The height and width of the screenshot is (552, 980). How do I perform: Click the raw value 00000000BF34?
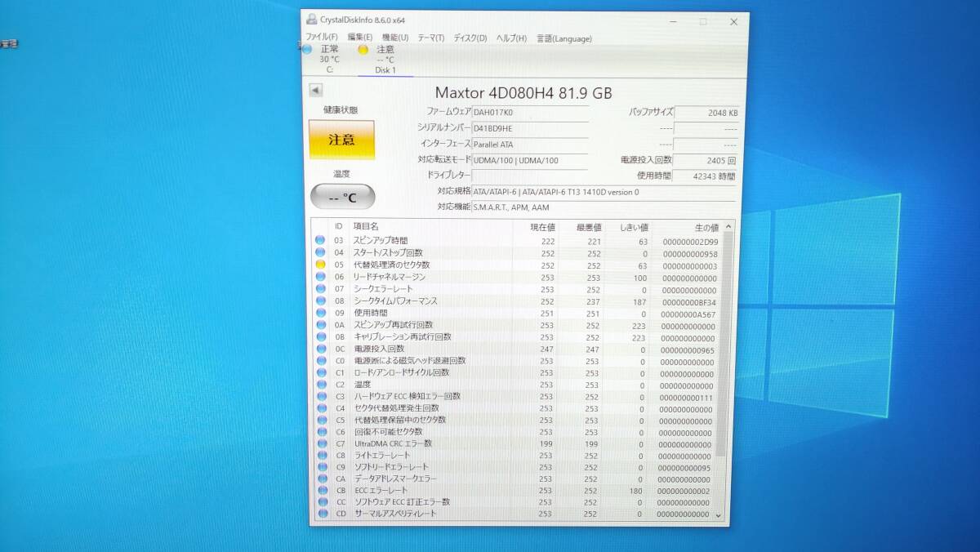pyautogui.click(x=690, y=301)
